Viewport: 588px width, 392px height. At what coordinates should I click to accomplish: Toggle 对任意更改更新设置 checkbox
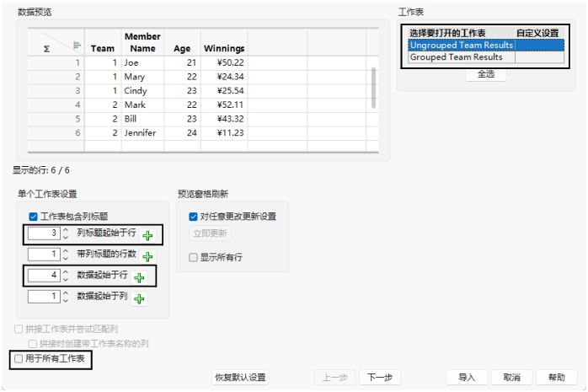point(193,217)
